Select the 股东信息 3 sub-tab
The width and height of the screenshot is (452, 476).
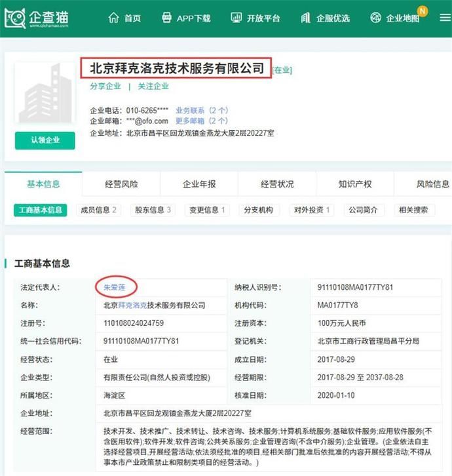pos(153,210)
